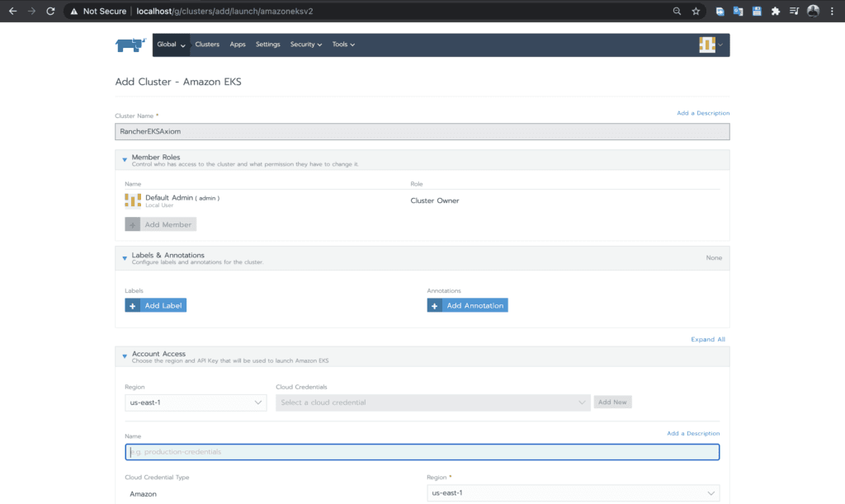Click the browser zoom magnifier icon
The image size is (845, 504).
pyautogui.click(x=677, y=11)
